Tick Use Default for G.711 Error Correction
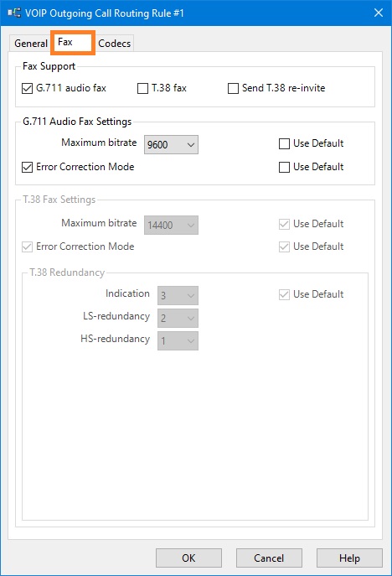This screenshot has height=576, width=392. tap(284, 167)
